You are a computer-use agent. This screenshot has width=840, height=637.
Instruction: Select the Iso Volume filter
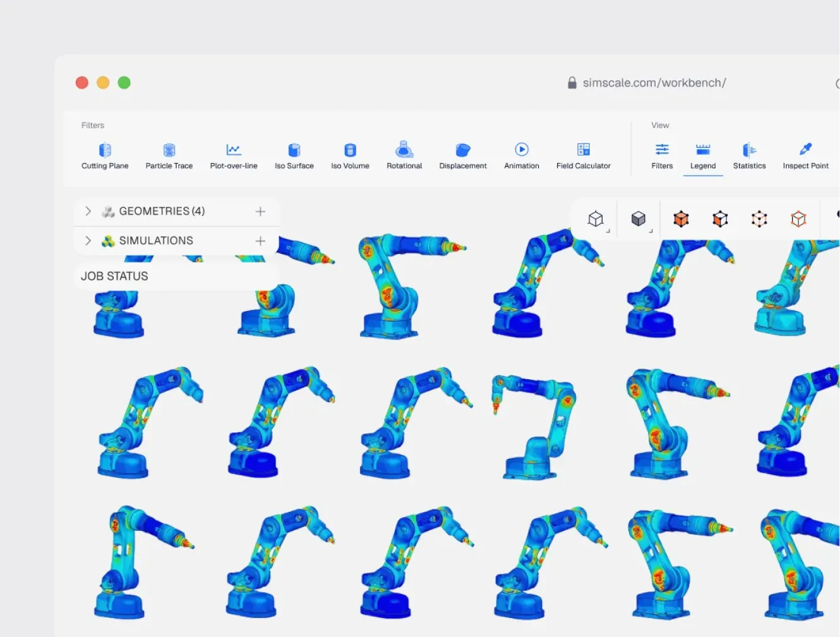(x=350, y=156)
